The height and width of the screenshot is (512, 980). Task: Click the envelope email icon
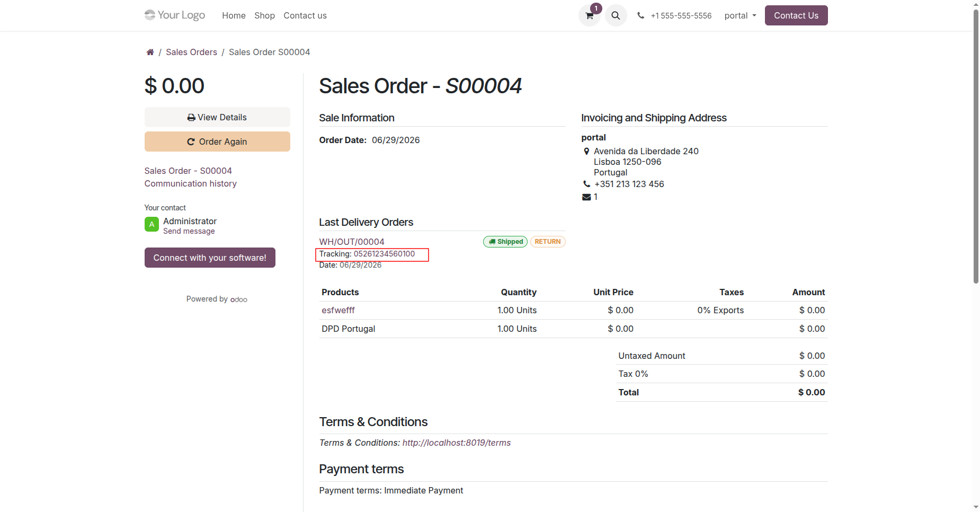click(x=586, y=197)
